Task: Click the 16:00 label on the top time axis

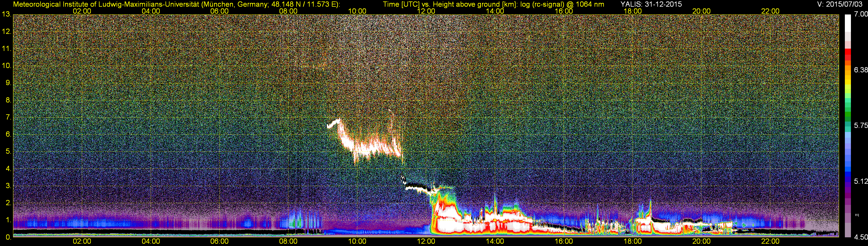Action: click(564, 11)
